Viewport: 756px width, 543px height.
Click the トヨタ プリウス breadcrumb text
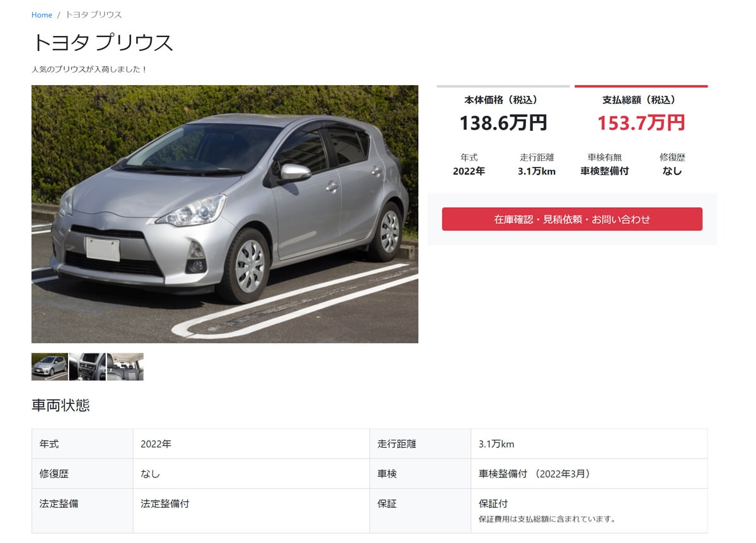pyautogui.click(x=93, y=14)
